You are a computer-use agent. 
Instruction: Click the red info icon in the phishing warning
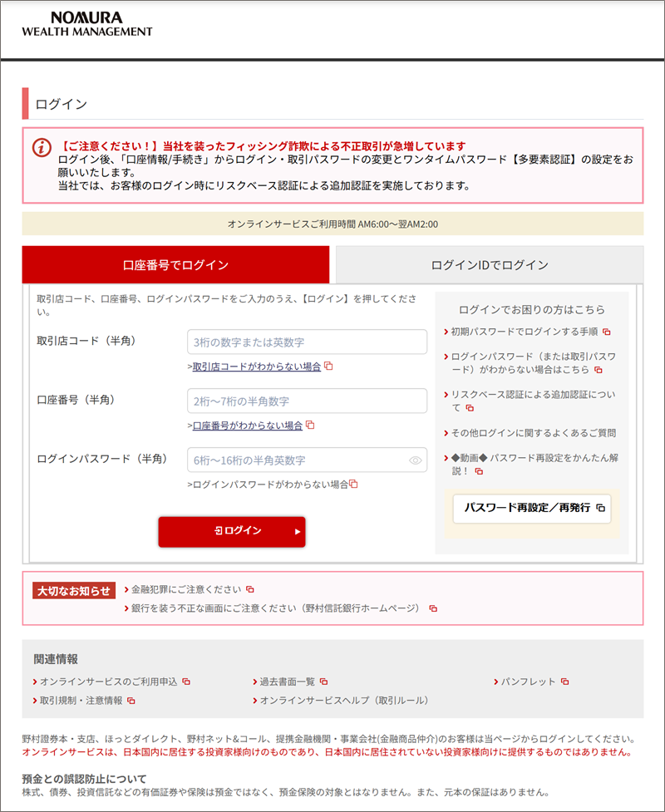click(x=42, y=147)
